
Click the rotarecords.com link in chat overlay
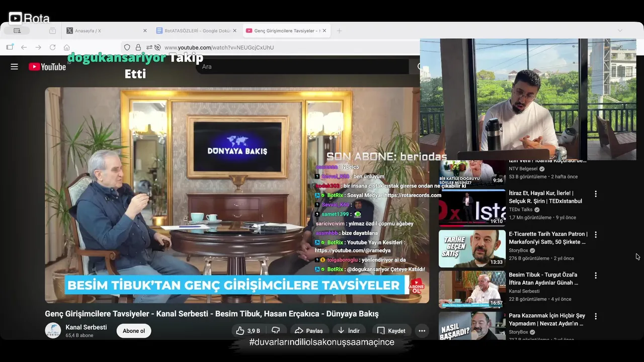[x=413, y=195]
